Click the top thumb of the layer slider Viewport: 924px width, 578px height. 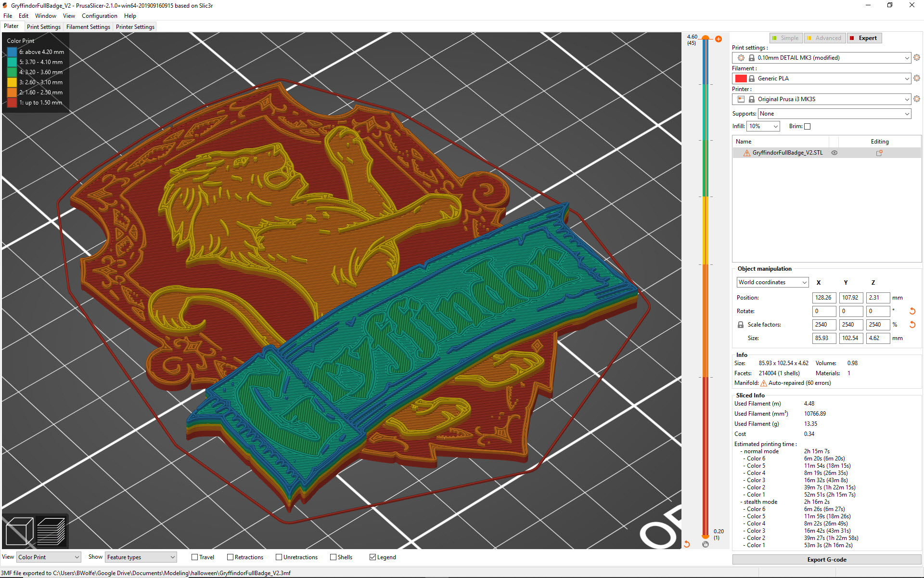click(706, 38)
